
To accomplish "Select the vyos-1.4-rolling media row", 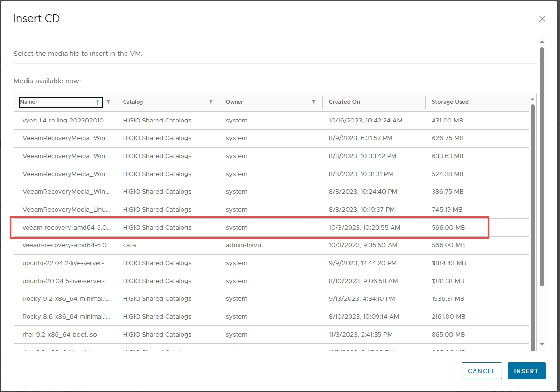I will (x=66, y=121).
